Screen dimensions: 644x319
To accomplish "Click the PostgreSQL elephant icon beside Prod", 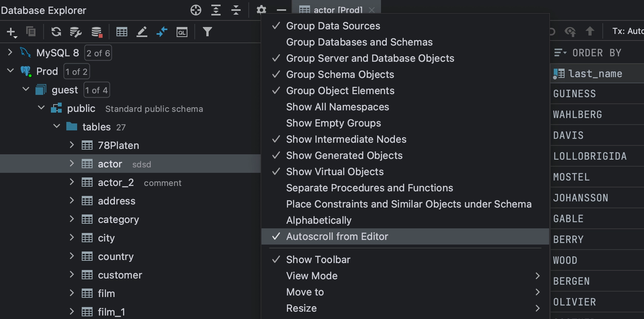I will click(x=26, y=71).
